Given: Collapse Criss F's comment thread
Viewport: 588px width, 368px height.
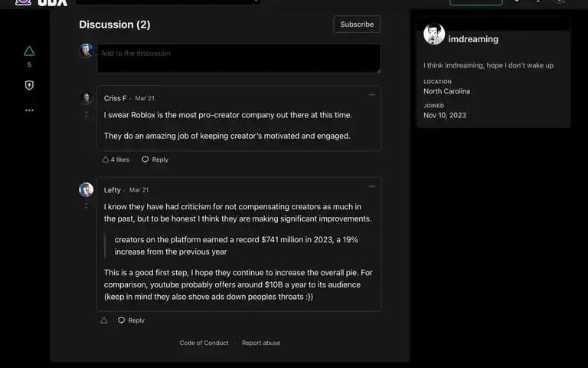Looking at the screenshot, I should pyautogui.click(x=87, y=113).
